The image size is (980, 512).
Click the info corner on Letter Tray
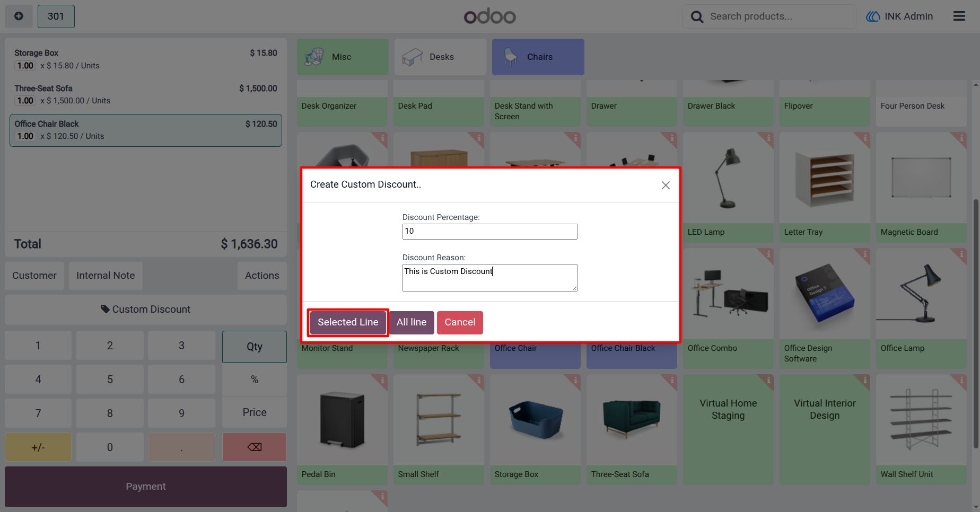[865, 138]
